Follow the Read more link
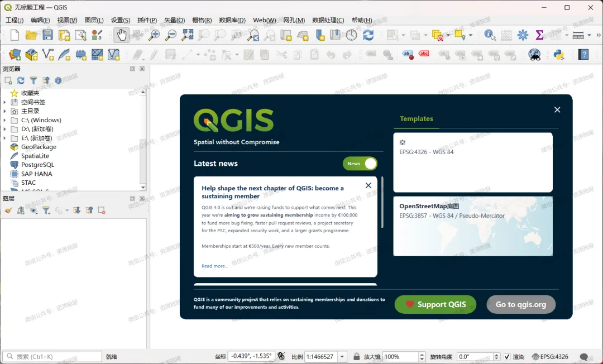Image resolution: width=603 pixels, height=364 pixels. pyautogui.click(x=214, y=266)
